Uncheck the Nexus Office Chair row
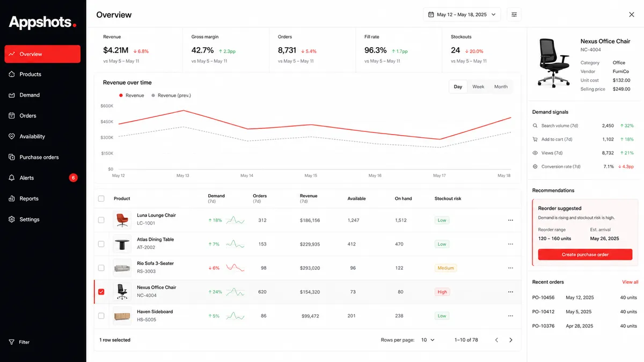Viewport: 644px width, 362px height. click(101, 292)
